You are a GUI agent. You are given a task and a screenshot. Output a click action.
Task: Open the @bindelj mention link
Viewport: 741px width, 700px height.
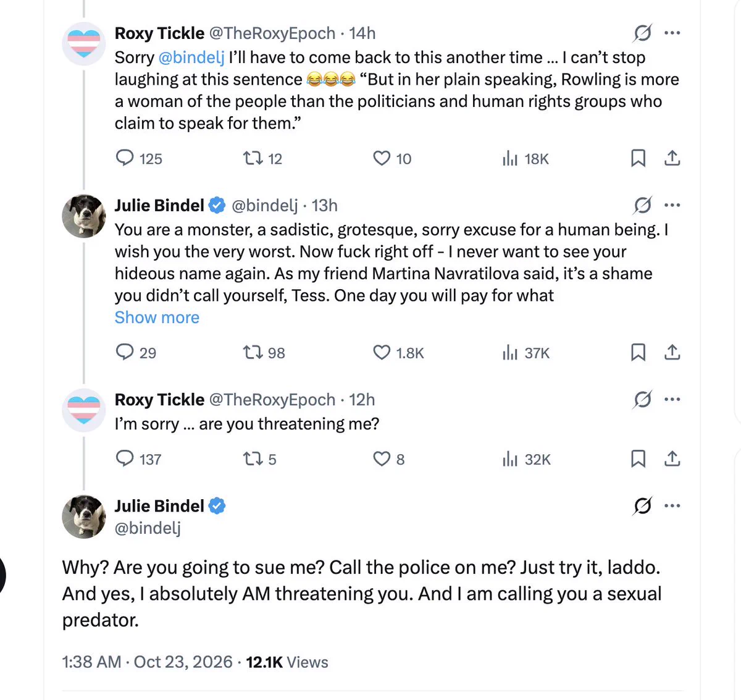coord(191,57)
